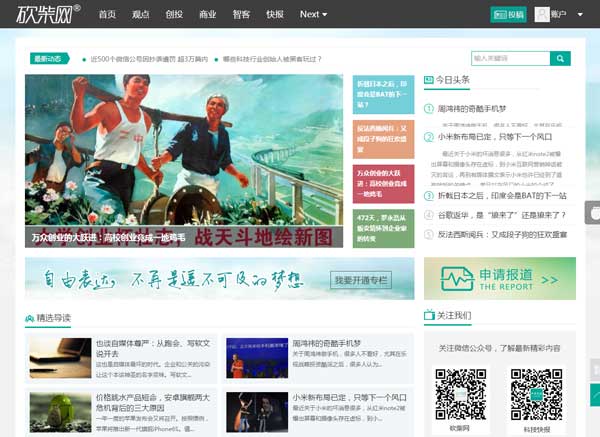
Task: Open the blue tile 折戟日本之后
Action: (x=383, y=95)
